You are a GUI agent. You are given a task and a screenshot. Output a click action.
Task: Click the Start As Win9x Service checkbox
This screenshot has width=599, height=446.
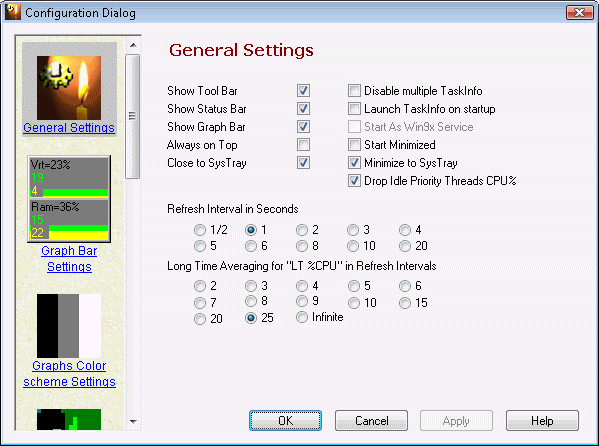coord(354,127)
